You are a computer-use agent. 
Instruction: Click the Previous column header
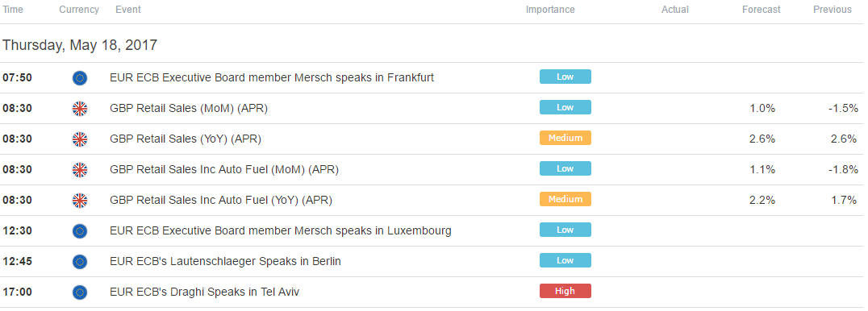832,10
